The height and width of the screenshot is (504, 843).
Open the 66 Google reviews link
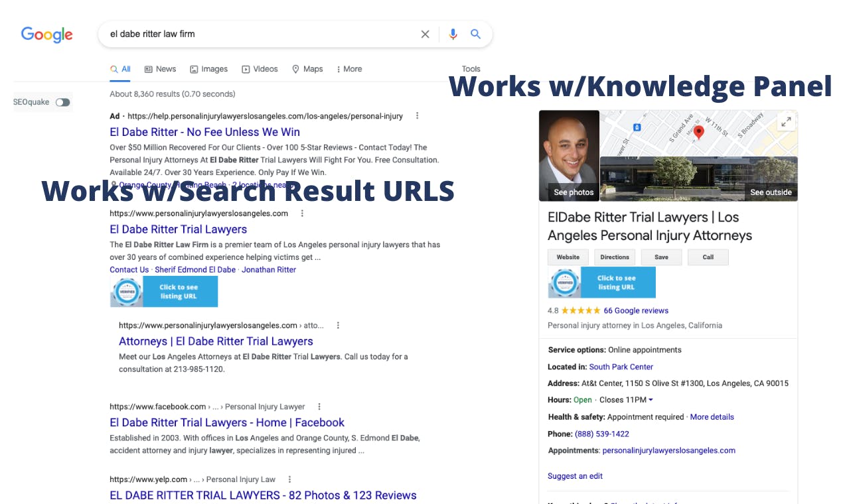pos(636,310)
